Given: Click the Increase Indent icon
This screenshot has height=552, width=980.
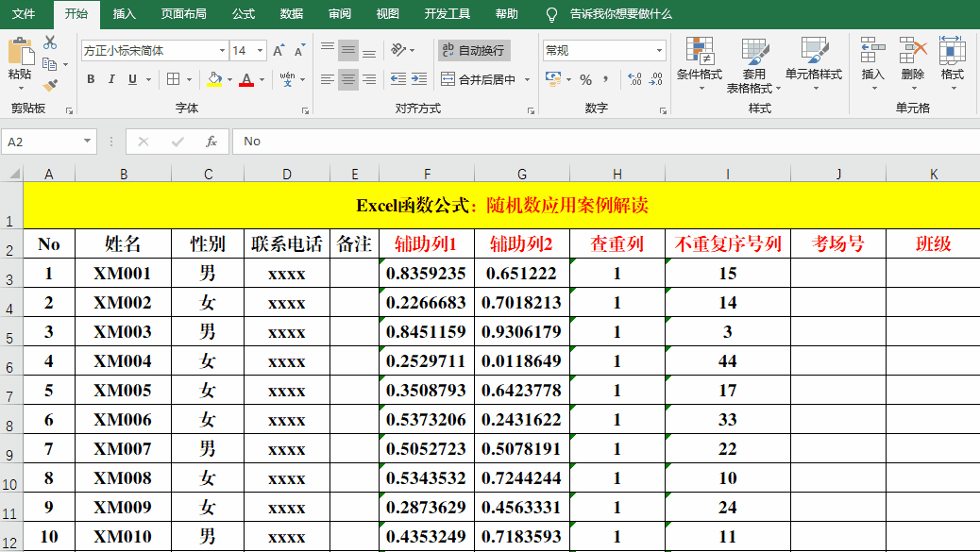Looking at the screenshot, I should click(417, 80).
